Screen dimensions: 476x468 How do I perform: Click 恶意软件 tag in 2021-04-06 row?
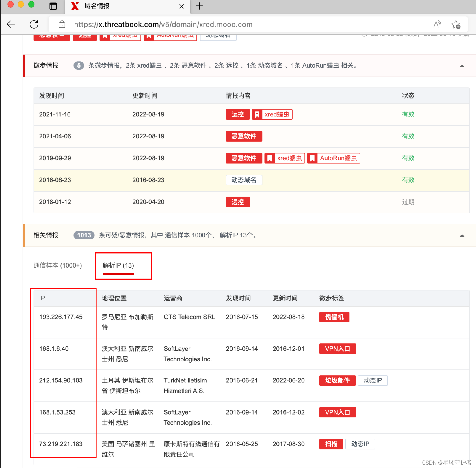(x=244, y=136)
